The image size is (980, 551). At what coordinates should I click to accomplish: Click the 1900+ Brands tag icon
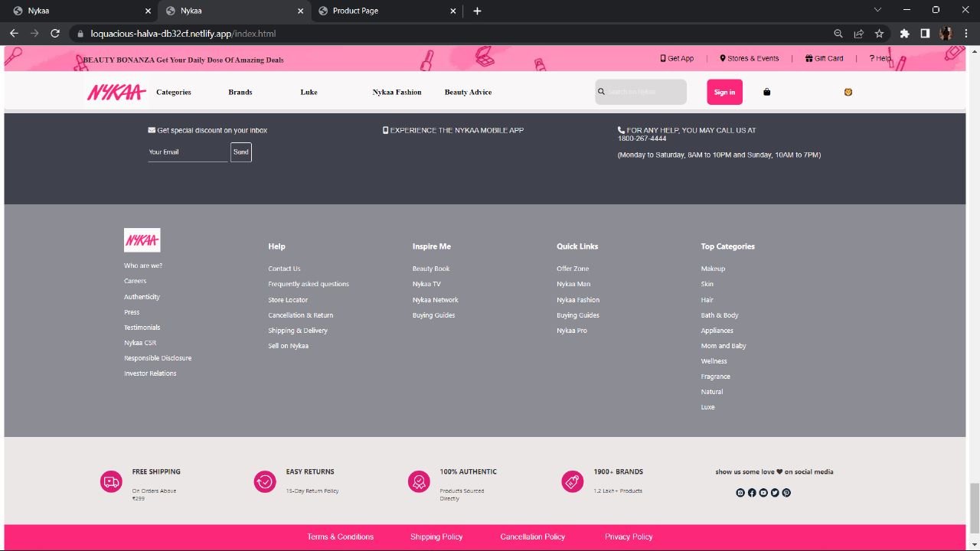pyautogui.click(x=573, y=481)
